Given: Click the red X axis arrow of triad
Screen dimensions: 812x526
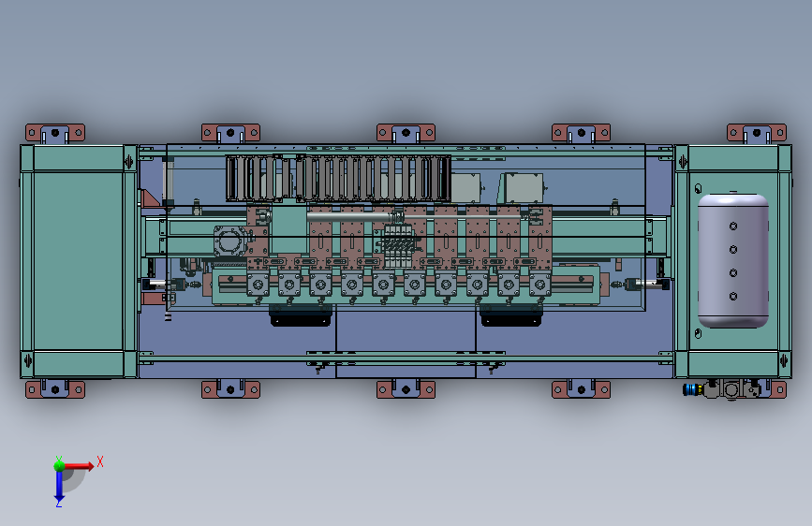Looking at the screenshot, I should 79,466.
